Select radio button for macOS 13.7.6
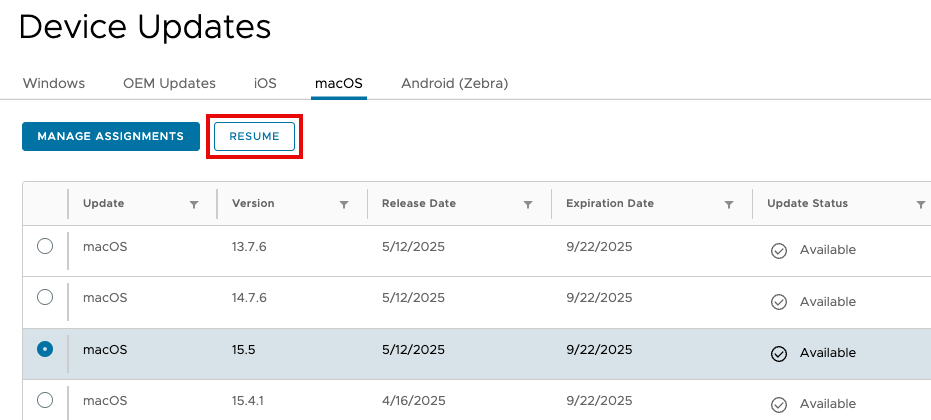The image size is (931, 420). pos(45,247)
